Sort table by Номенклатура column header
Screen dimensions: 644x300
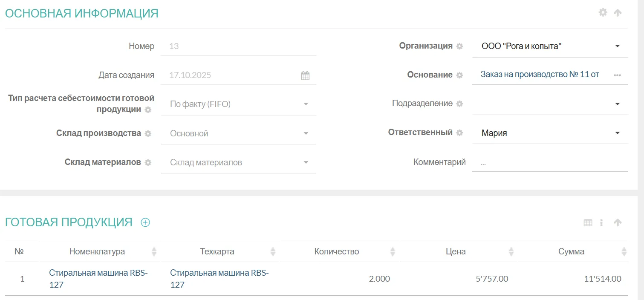click(x=97, y=251)
